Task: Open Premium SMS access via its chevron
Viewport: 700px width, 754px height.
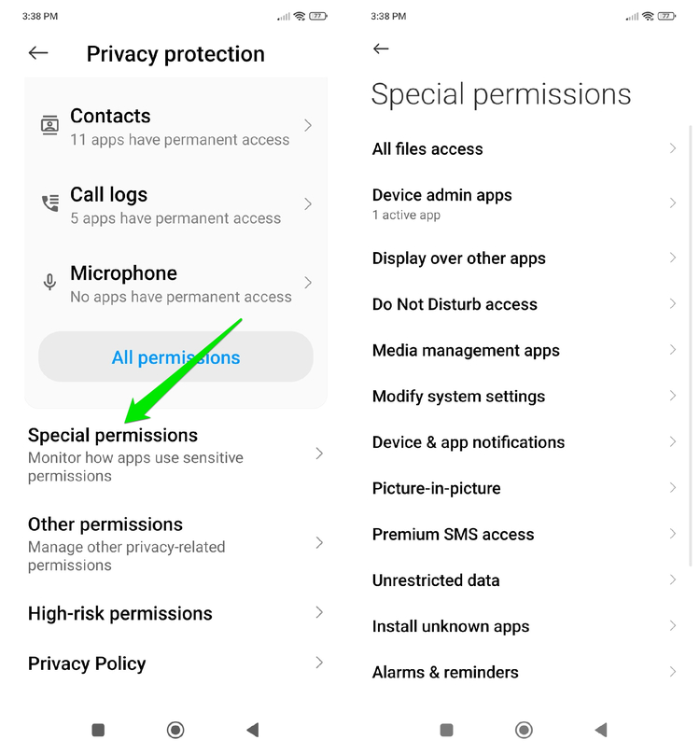Action: tap(674, 534)
